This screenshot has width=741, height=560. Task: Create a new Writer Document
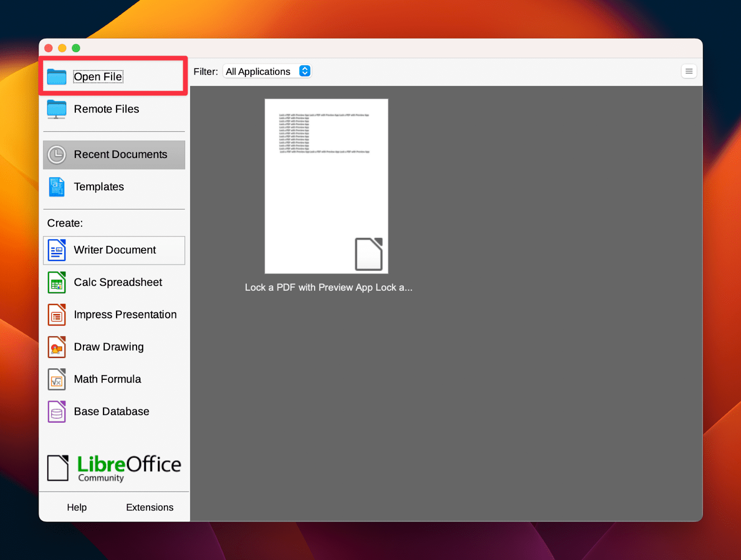[114, 251]
